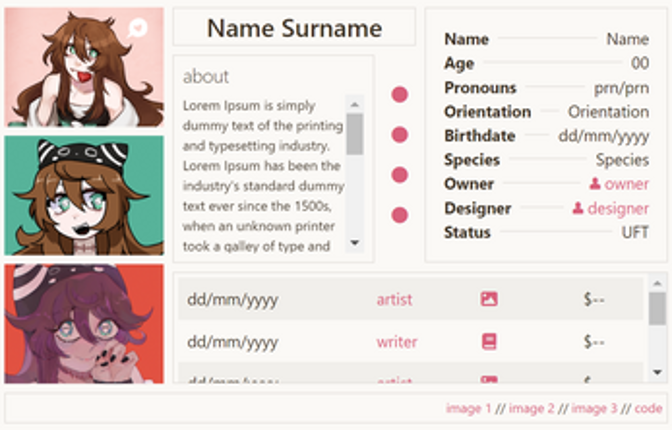Open the designer profile link
This screenshot has height=430, width=672.
click(618, 208)
